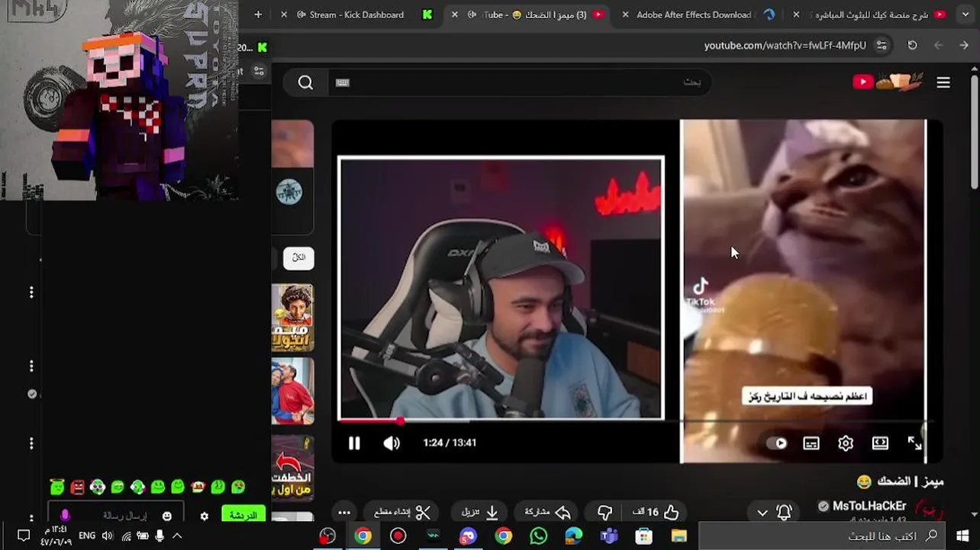The height and width of the screenshot is (550, 980).
Task: Open the on-screen keyboard in search box
Action: coord(343,82)
